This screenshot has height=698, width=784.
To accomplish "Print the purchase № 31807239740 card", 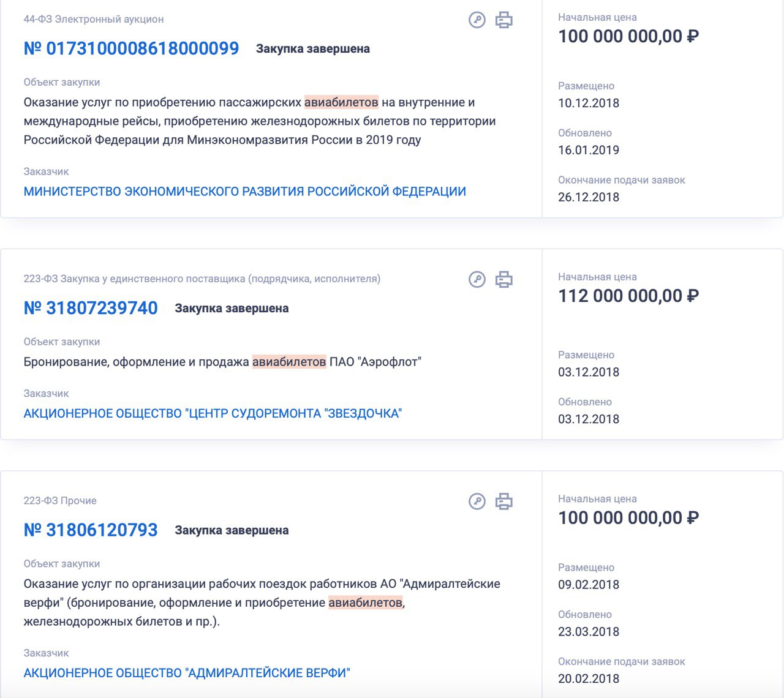I will 503,280.
